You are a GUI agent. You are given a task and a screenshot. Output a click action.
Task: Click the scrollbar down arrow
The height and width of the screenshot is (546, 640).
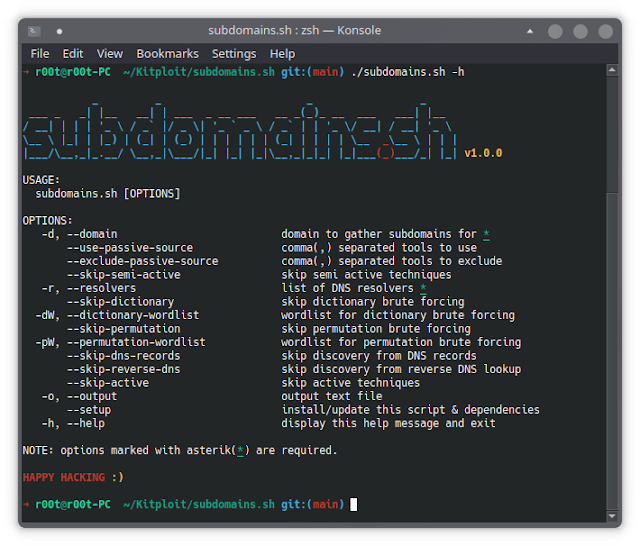click(612, 516)
